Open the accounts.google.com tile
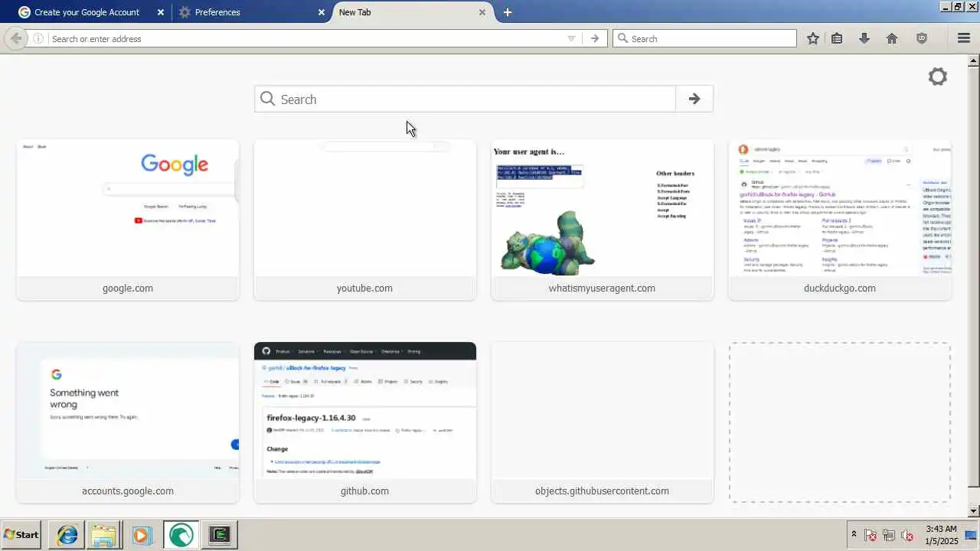The width and height of the screenshot is (980, 551). click(128, 422)
